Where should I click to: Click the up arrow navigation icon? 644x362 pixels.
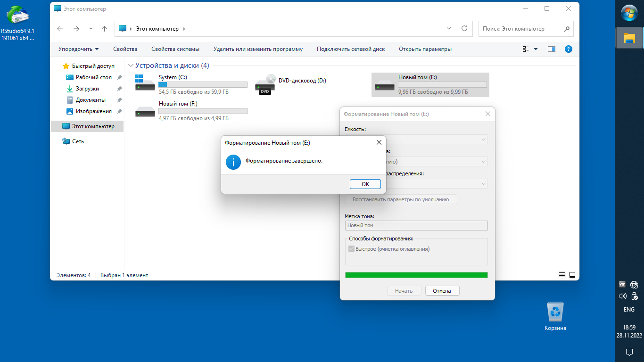[105, 29]
